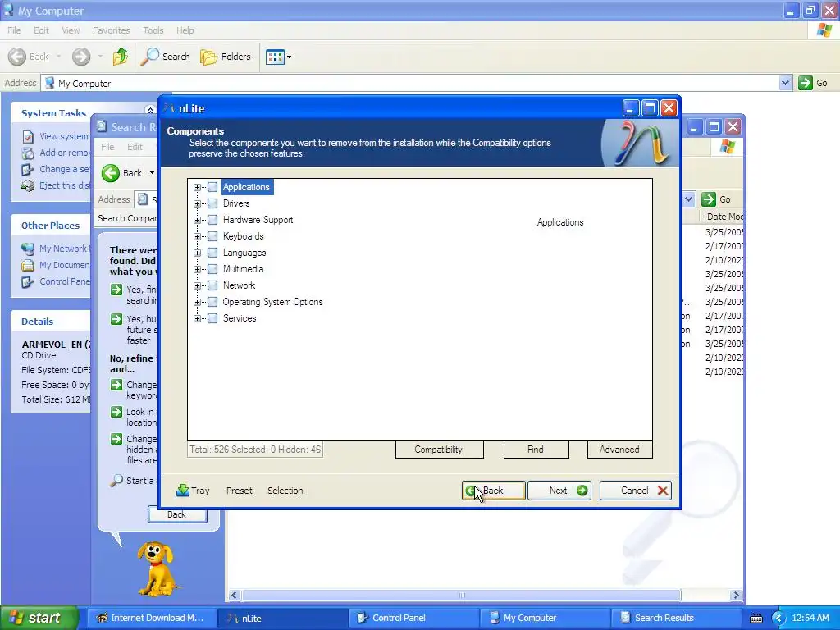The image size is (840, 630).
Task: Click the Back arrow in My Computer toolbar
Action: [17, 57]
